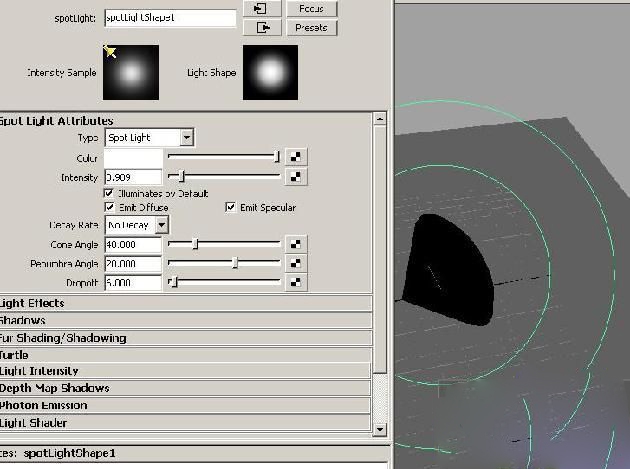The image size is (630, 469).
Task: Open the Color map checker button
Action: point(296,157)
